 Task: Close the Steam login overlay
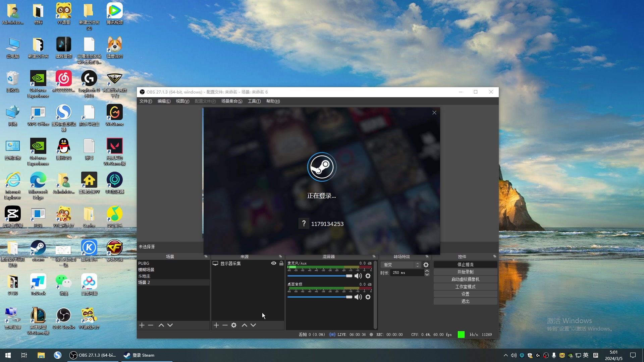click(434, 113)
